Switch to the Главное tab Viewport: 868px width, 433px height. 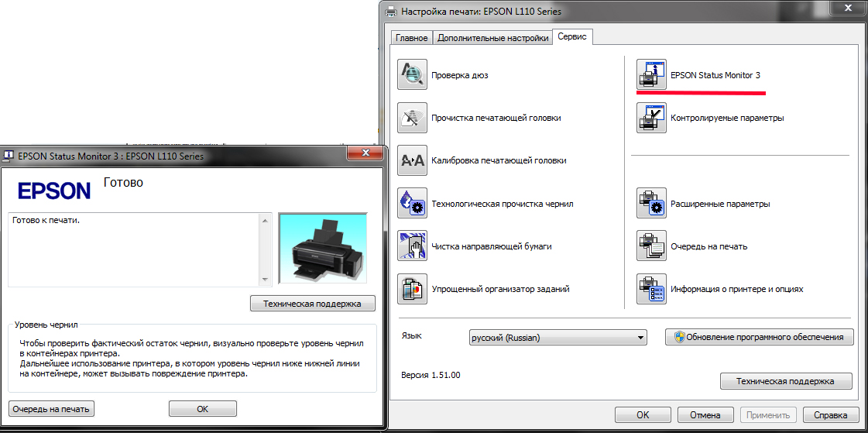tap(411, 38)
